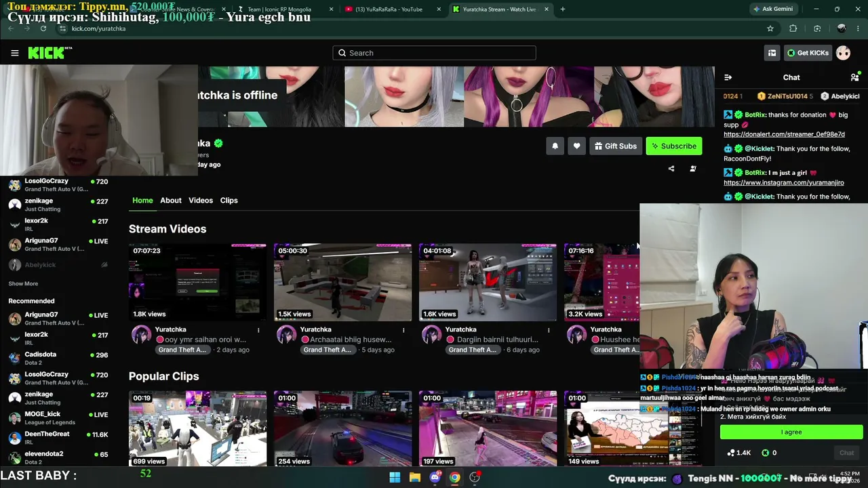Play the popular clip with 197 views
This screenshot has height=488, width=868.
click(488, 428)
